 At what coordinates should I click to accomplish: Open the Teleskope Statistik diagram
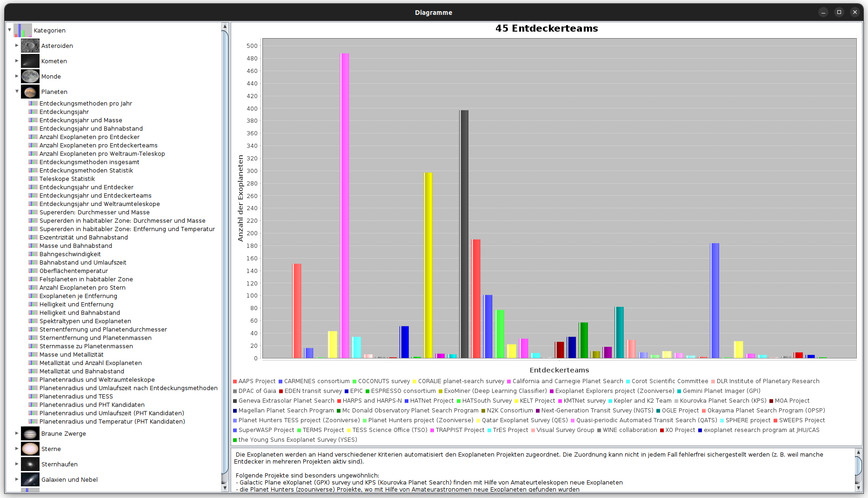click(67, 179)
